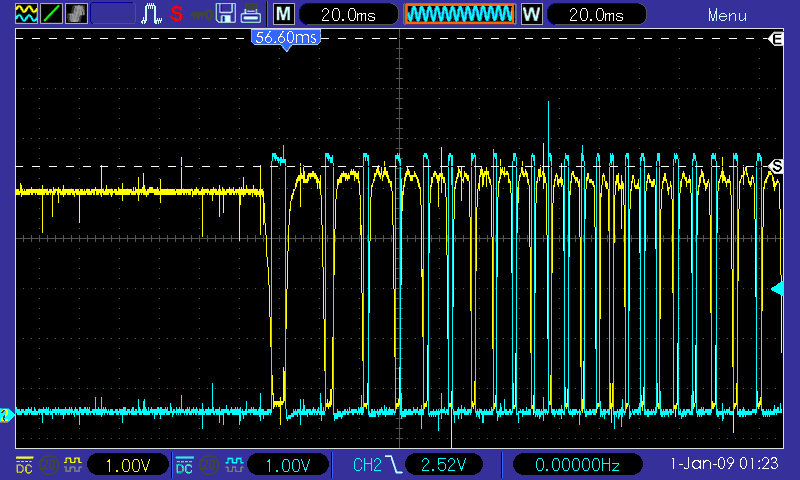Viewport: 800px width, 480px height.
Task: Click the cyan trigger level arrow on right edge
Action: click(776, 289)
